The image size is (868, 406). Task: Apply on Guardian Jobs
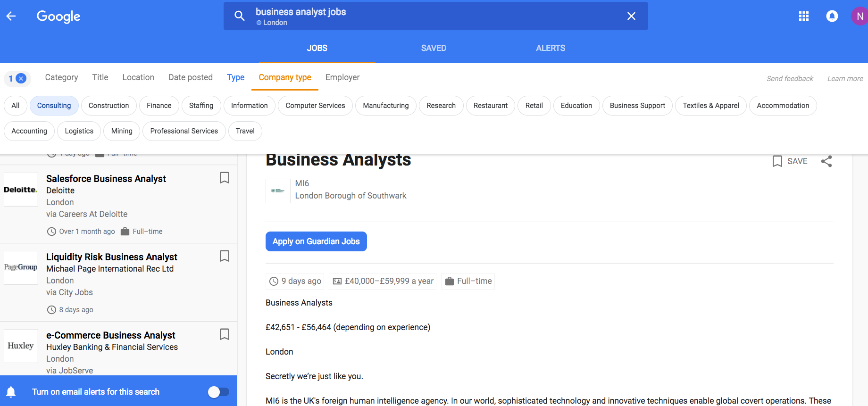click(x=316, y=241)
